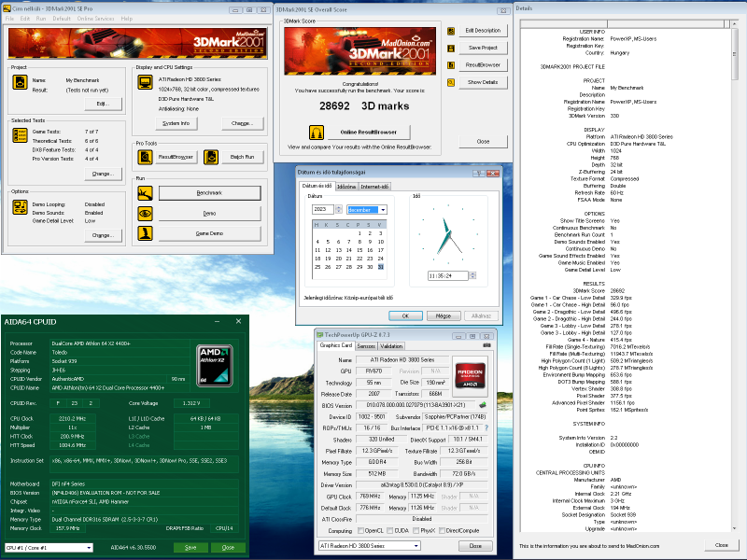Click the System Info button

coord(176,123)
